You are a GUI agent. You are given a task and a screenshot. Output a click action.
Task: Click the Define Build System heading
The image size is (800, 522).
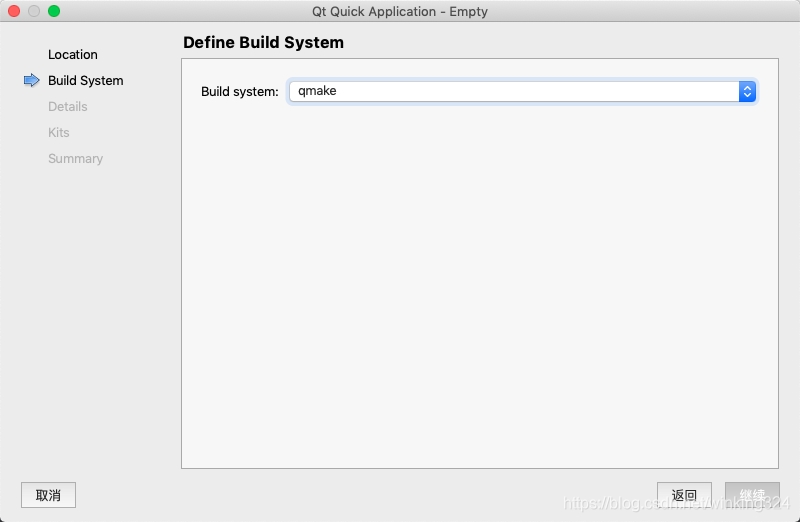tap(263, 42)
